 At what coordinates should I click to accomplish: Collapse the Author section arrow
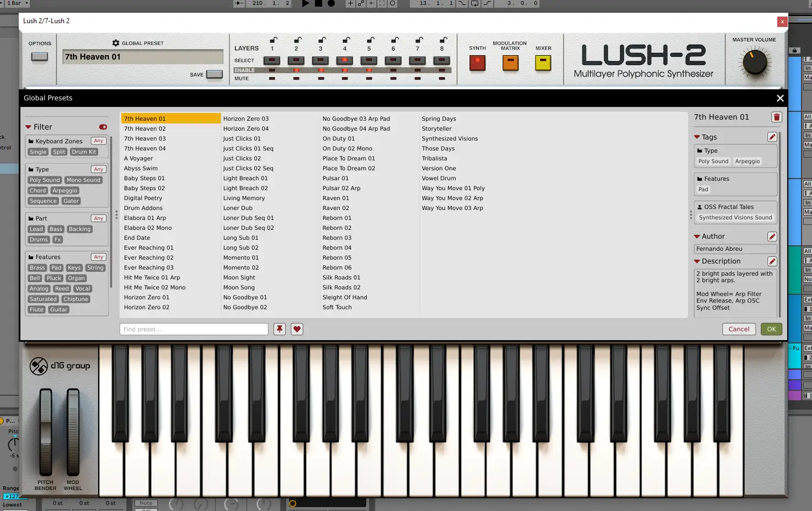pos(697,236)
